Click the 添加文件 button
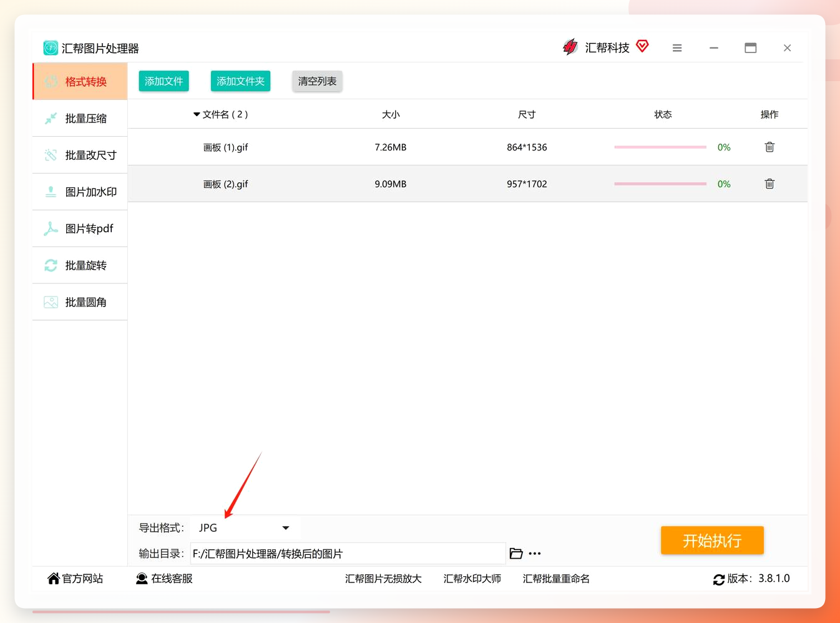The height and width of the screenshot is (623, 840). point(164,81)
